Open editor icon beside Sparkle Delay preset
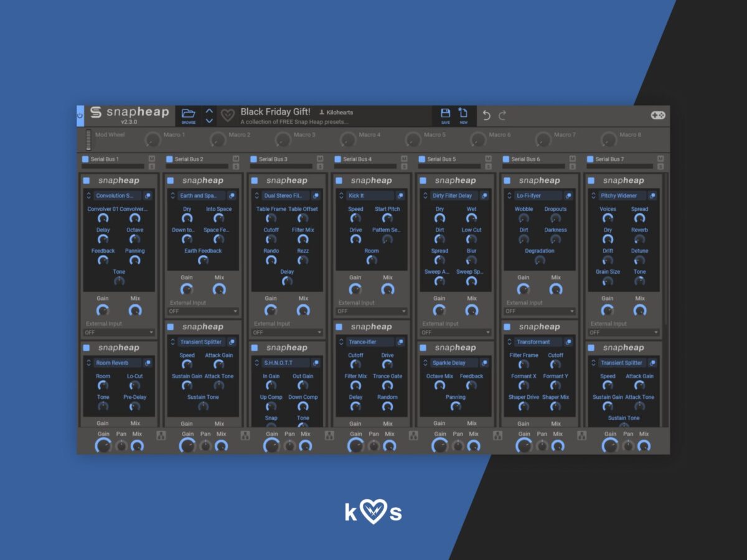The width and height of the screenshot is (747, 560). 484,363
